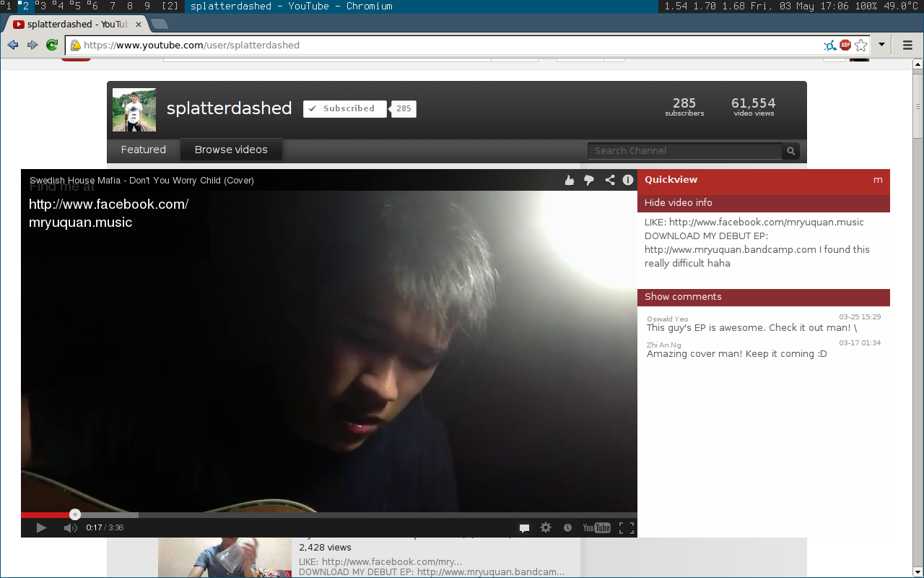
Task: Click the page scrollbar up arrow
Action: pos(918,65)
